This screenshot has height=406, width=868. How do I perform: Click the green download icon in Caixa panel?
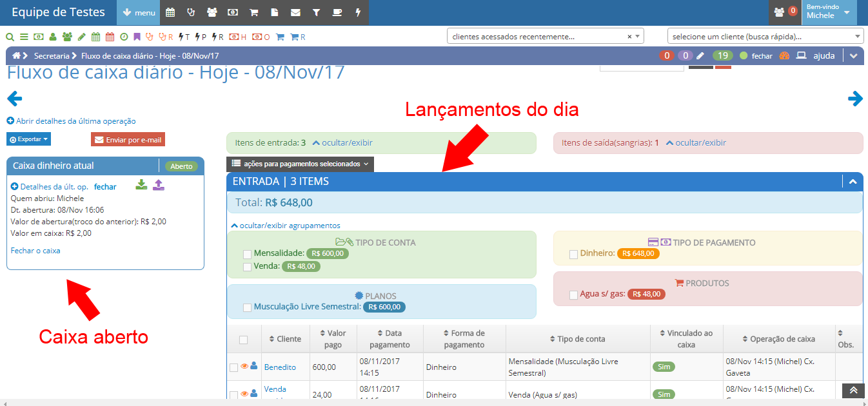pos(141,186)
